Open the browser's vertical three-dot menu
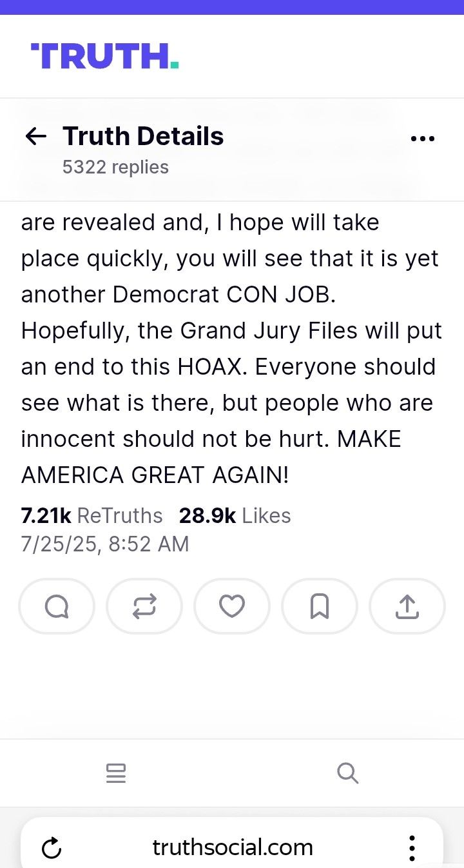 click(x=412, y=847)
